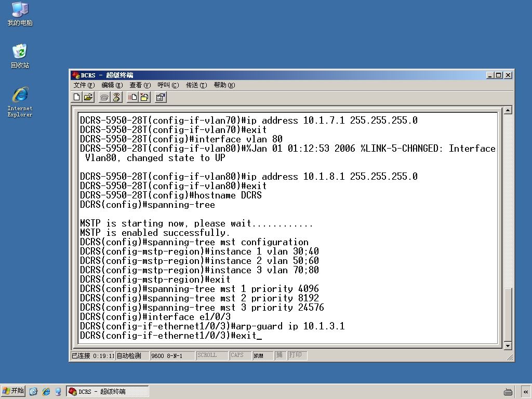532x399 pixels.
Task: Click the 'spanning-tree mst configuration' line
Action: pos(194,242)
